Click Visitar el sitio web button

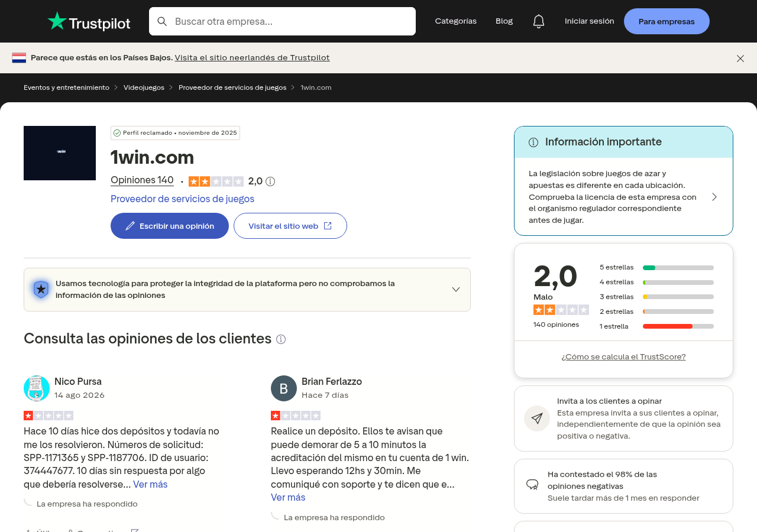pyautogui.click(x=290, y=226)
